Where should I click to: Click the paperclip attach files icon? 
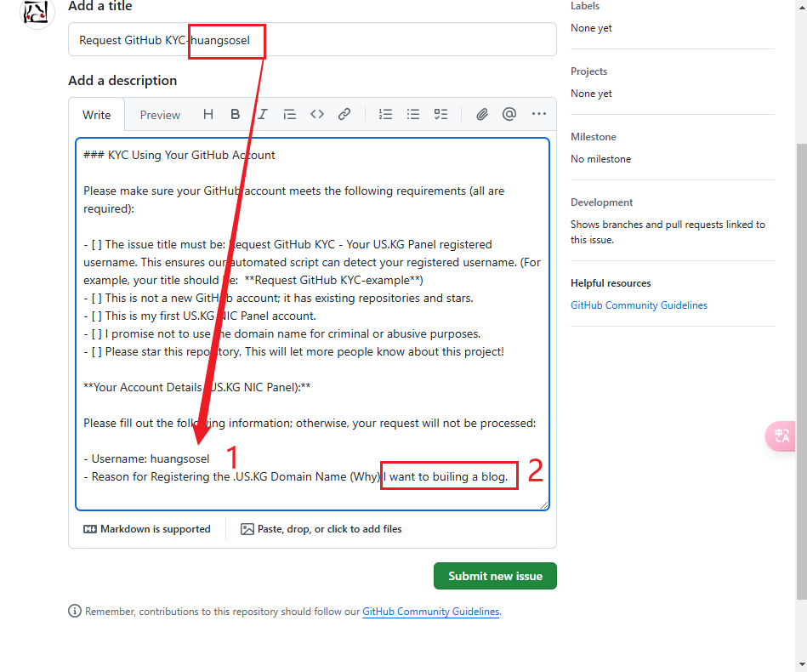click(482, 114)
